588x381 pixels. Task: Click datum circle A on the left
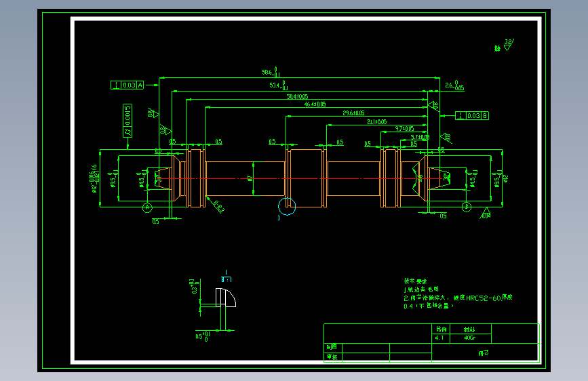click(147, 207)
